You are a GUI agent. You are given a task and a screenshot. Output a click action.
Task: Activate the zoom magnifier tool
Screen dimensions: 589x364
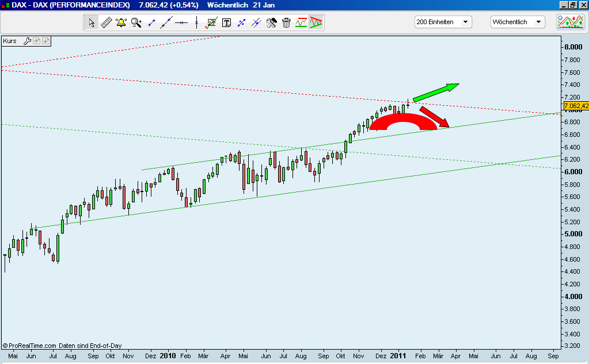click(135, 22)
